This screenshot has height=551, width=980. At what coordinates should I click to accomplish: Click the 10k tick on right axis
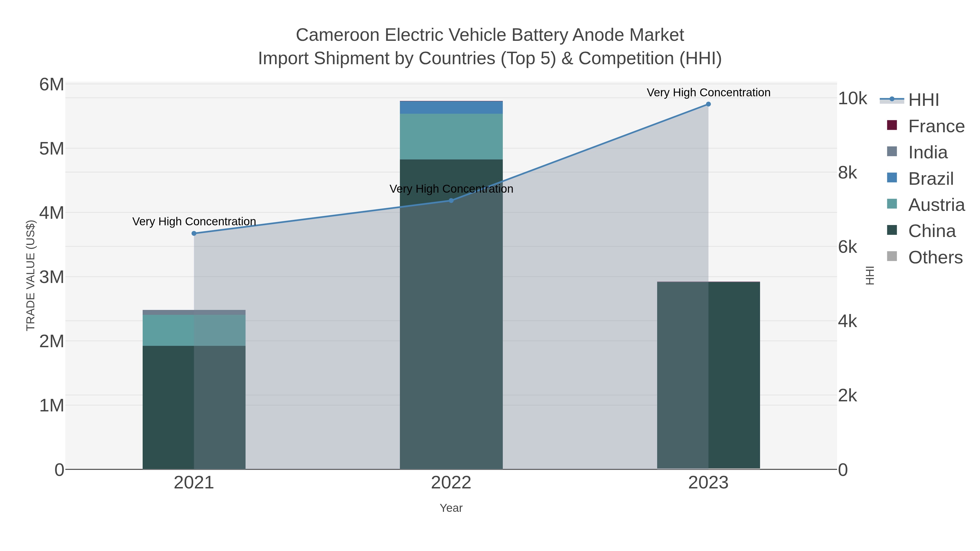(853, 98)
